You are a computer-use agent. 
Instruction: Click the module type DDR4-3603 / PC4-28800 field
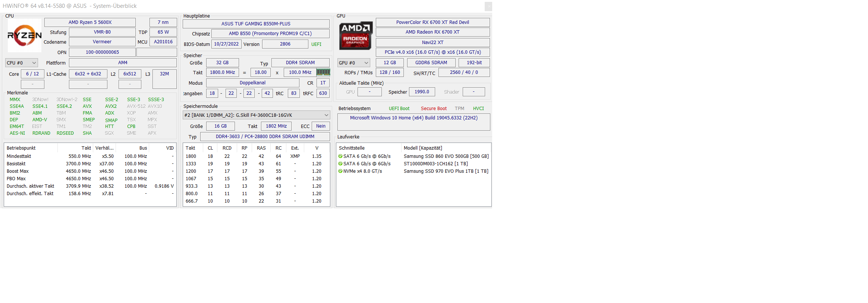[265, 137]
